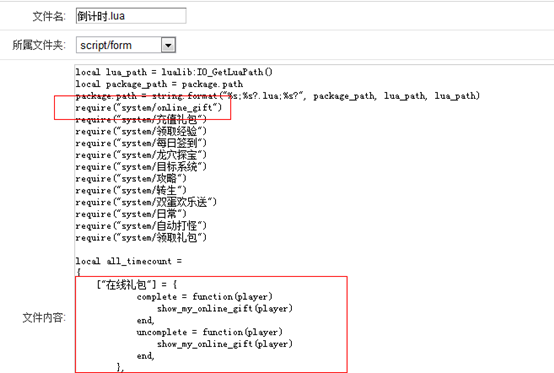
Task: Click the line require("system/自动打怪")
Action: pos(141,226)
